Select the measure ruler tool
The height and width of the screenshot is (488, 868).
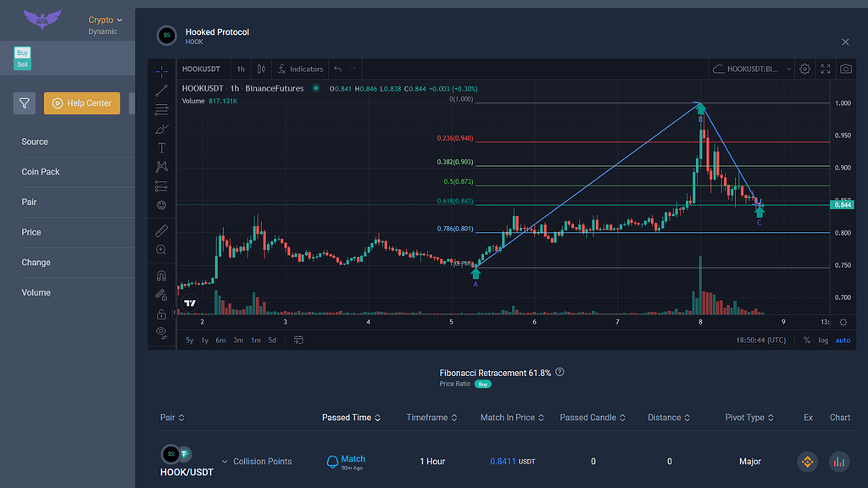[x=163, y=230]
